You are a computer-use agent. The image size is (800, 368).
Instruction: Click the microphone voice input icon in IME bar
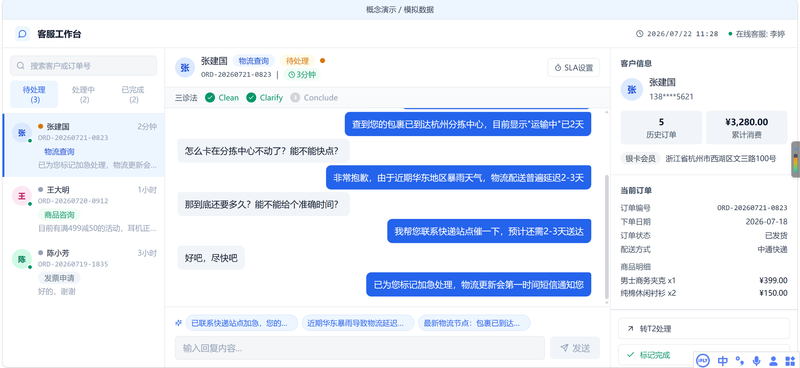click(x=757, y=361)
